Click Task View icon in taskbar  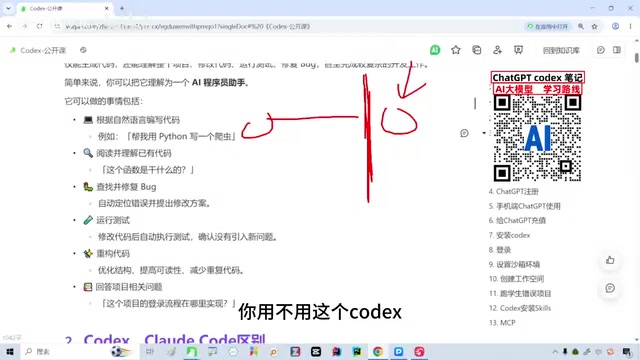coord(150,351)
